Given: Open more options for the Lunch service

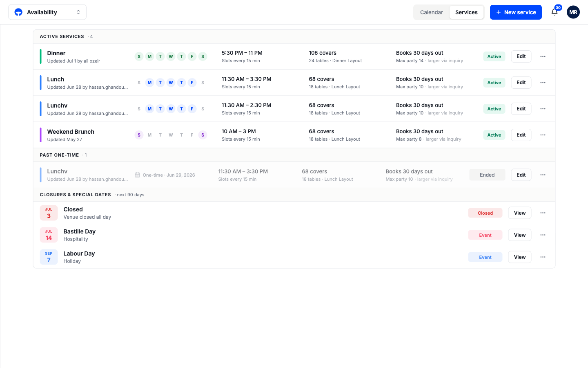Looking at the screenshot, I should click(x=543, y=83).
